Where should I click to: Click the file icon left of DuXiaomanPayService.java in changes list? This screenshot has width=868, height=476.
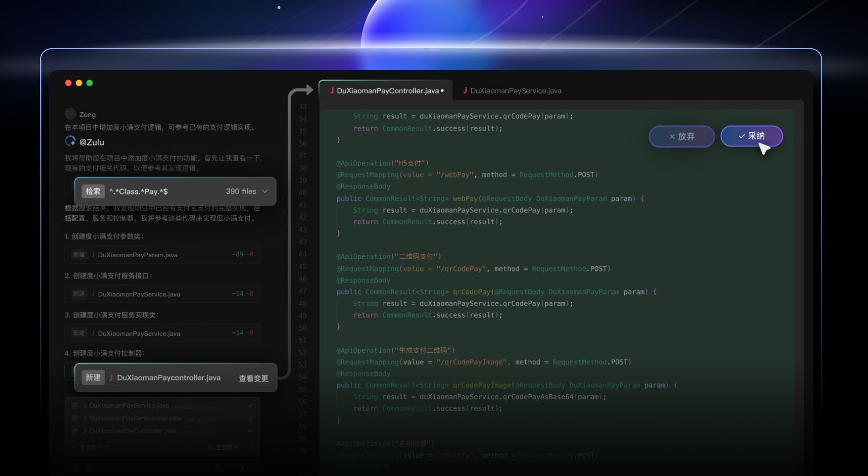pyautogui.click(x=75, y=405)
